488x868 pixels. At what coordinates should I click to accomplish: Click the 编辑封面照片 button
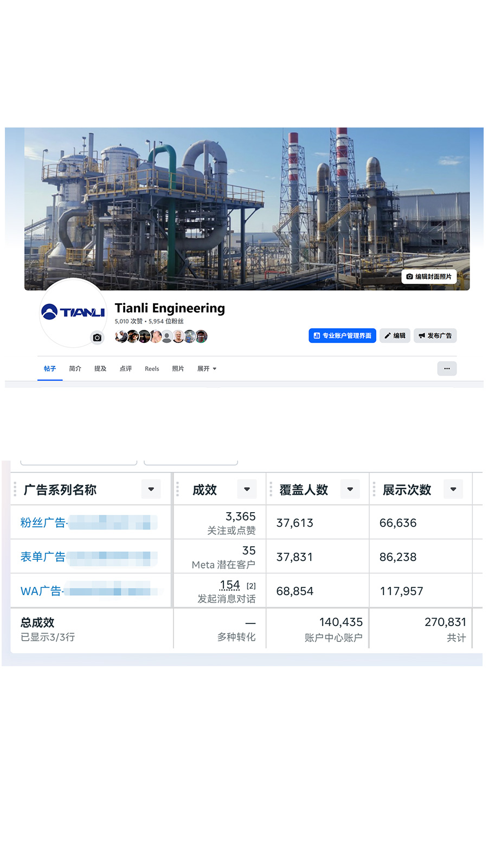429,277
